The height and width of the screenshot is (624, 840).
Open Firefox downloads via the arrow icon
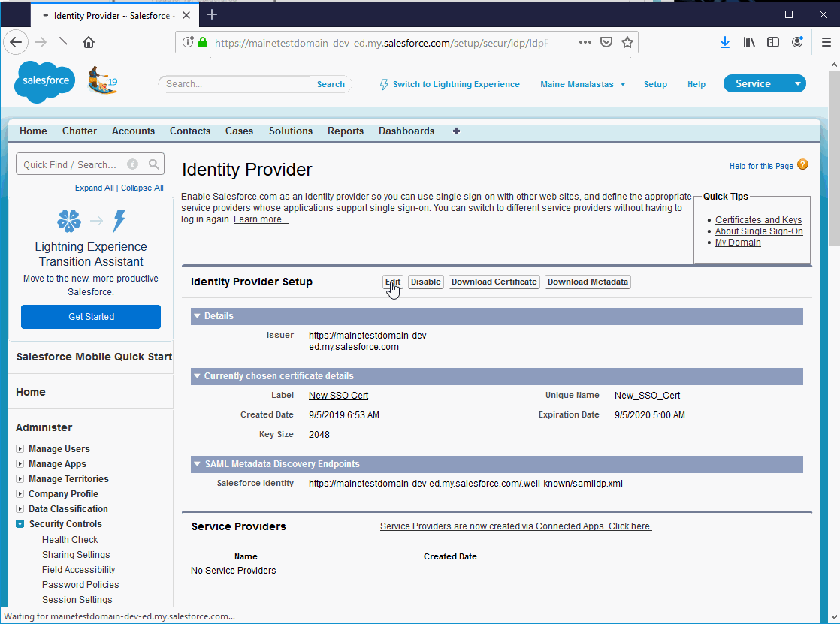coord(724,42)
